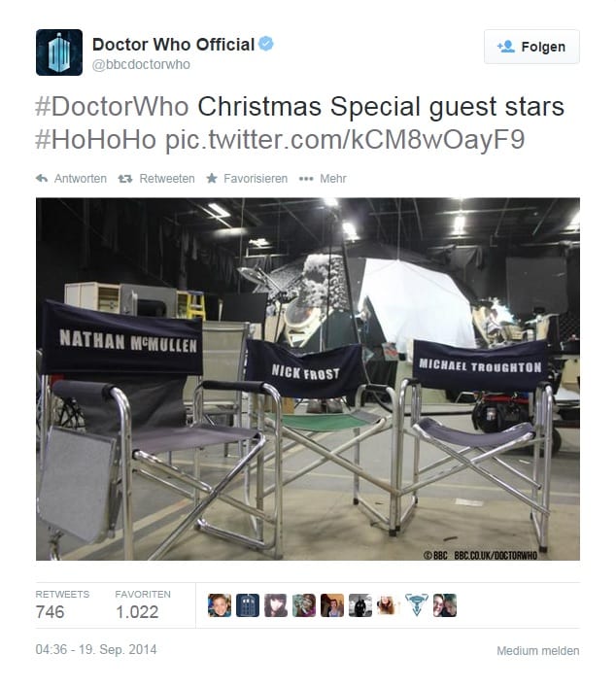Click the blue verified badge icon
The height and width of the screenshot is (688, 616).
tap(266, 44)
